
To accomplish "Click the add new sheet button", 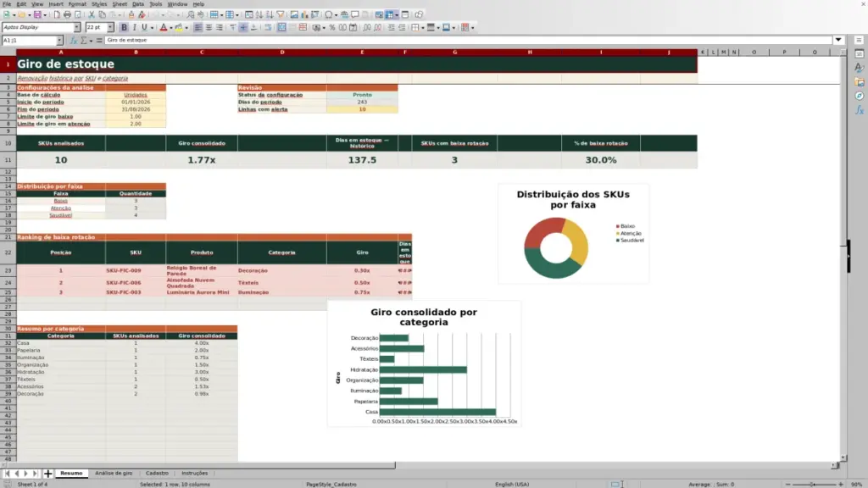I will tap(48, 473).
